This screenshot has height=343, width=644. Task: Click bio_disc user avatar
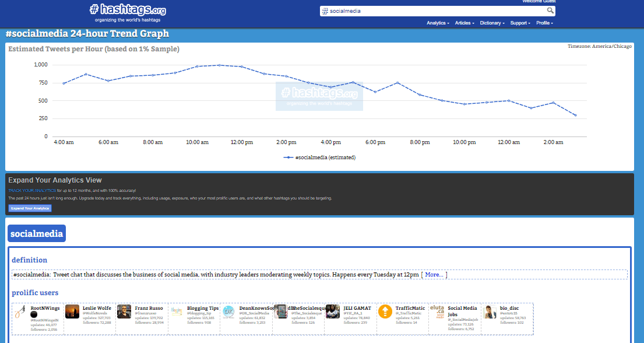(x=490, y=311)
